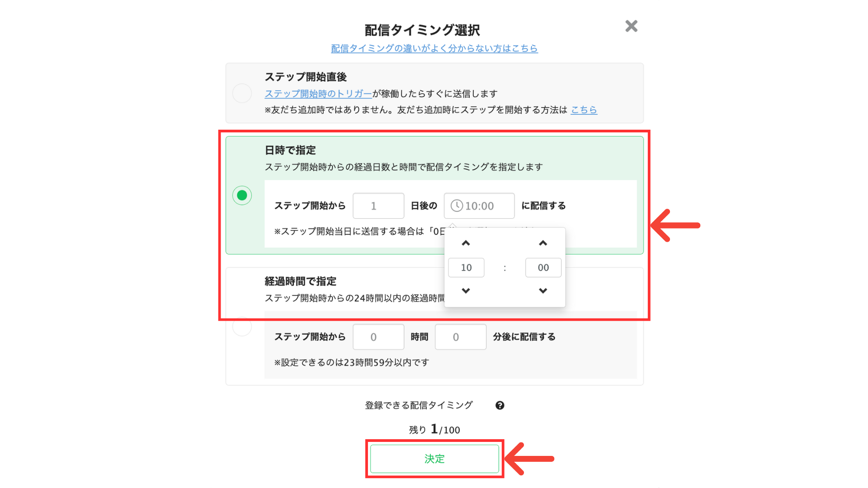Click the 日後 days input field
Viewport: 868px width, 488px height.
pyautogui.click(x=378, y=206)
